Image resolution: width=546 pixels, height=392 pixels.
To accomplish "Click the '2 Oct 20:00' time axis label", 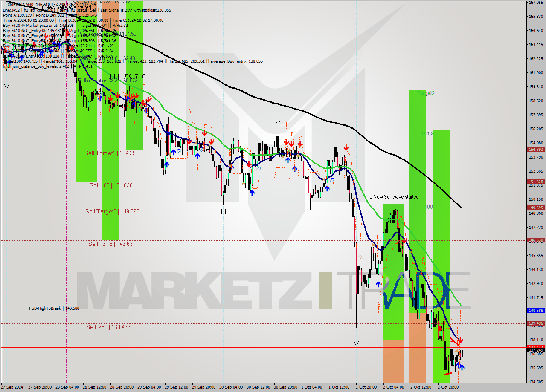I will pos(448,387).
